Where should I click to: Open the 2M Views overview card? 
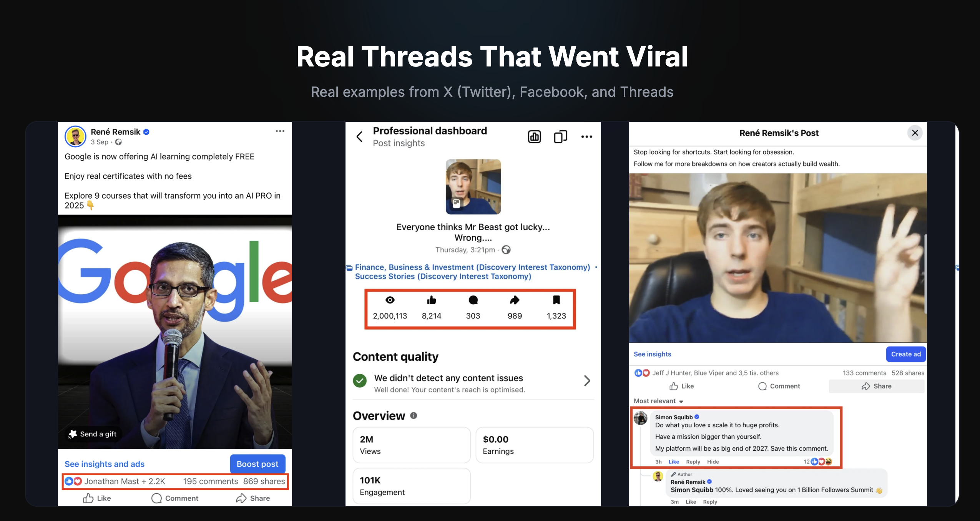412,445
